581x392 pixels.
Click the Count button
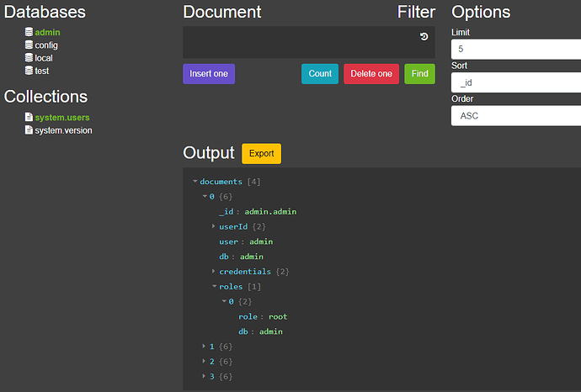pos(320,74)
